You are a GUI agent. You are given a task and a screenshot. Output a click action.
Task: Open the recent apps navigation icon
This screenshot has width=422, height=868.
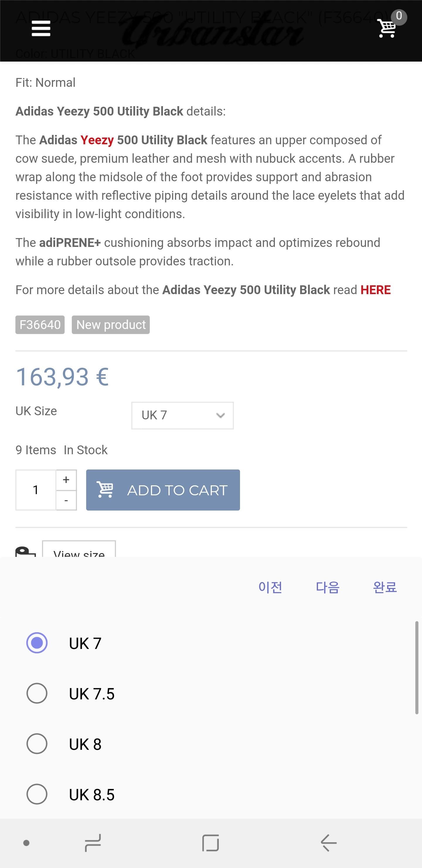(93, 843)
